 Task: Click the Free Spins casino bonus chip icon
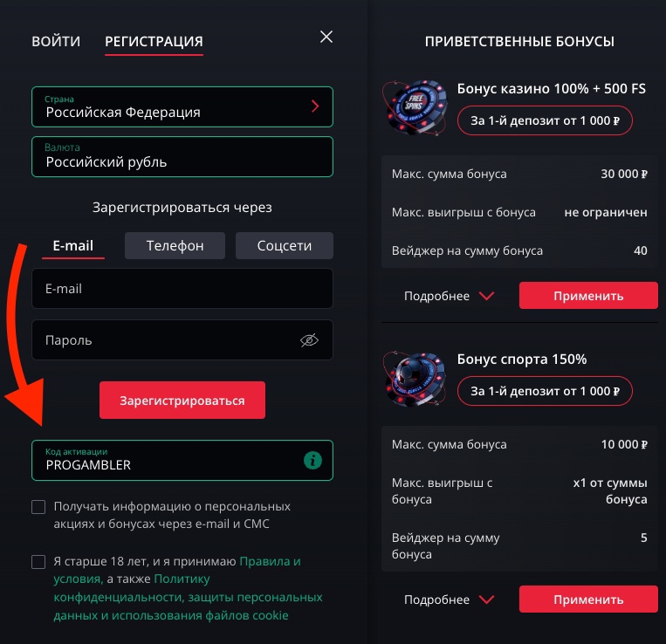coord(414,106)
